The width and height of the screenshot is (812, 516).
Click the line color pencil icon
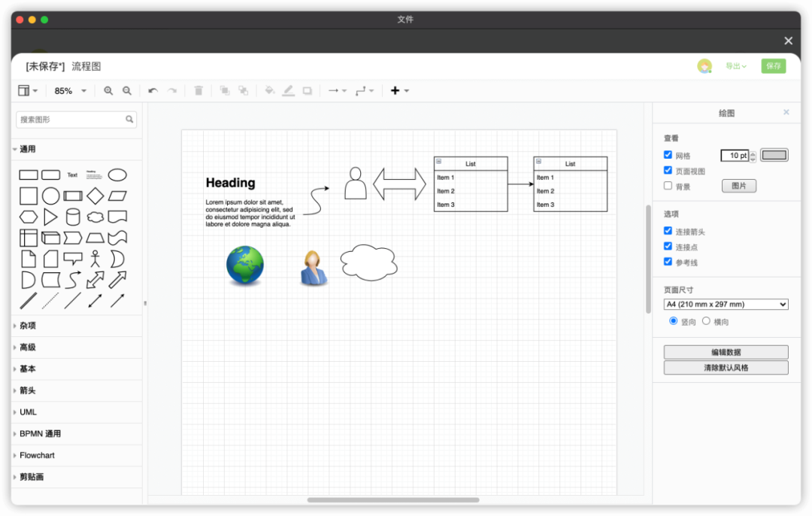(289, 91)
